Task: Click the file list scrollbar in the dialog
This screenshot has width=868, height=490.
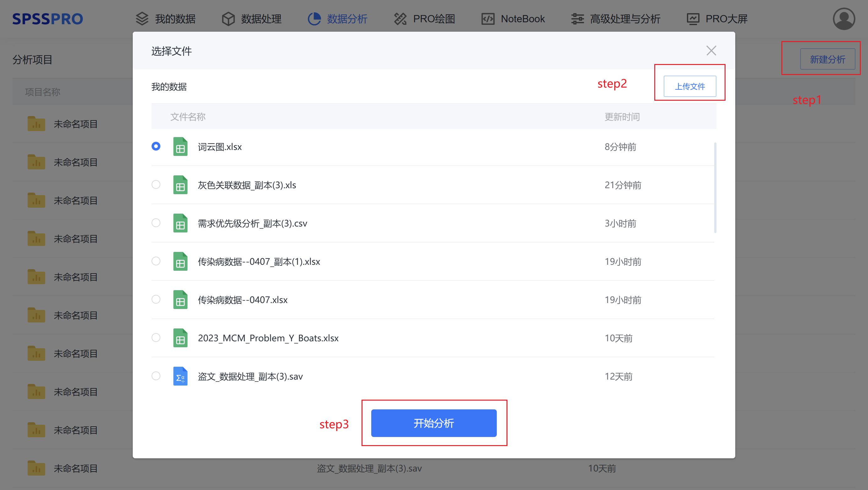Action: click(x=715, y=188)
